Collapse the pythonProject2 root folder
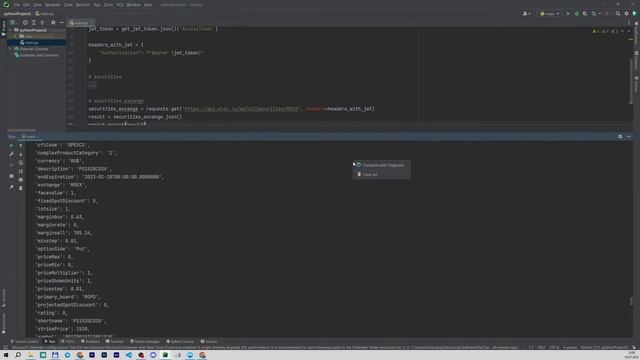The height and width of the screenshot is (360, 640). tap(10, 30)
